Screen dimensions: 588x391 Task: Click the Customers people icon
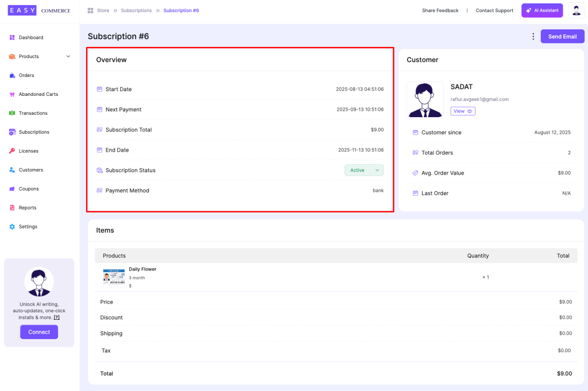tap(12, 170)
